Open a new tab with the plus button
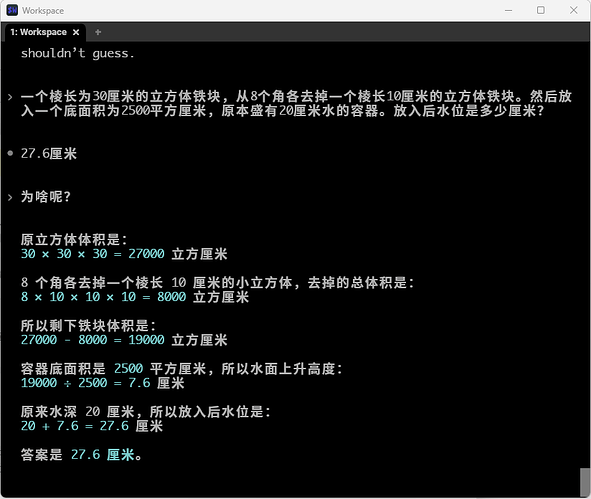The image size is (591, 499). click(98, 32)
